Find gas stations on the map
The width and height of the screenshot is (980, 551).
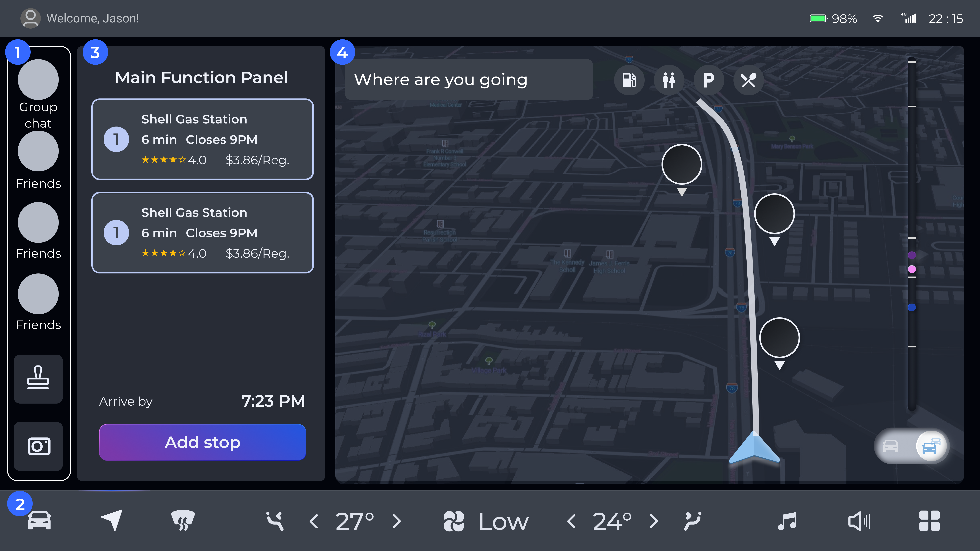629,80
